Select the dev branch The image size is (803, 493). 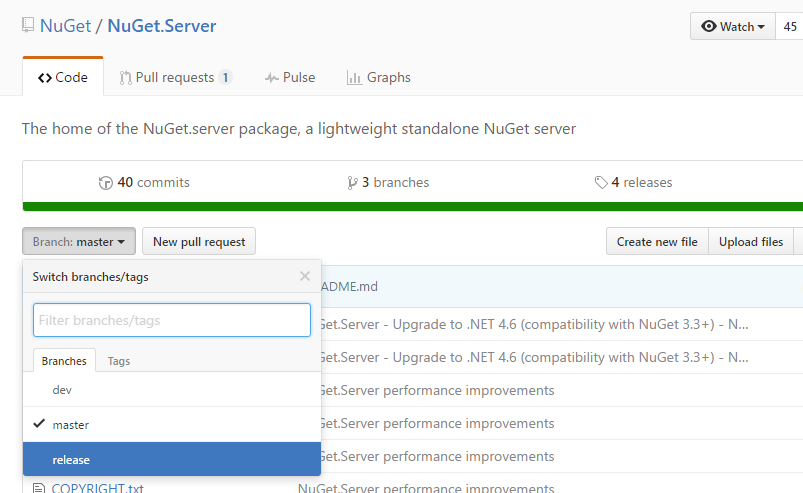pos(62,390)
